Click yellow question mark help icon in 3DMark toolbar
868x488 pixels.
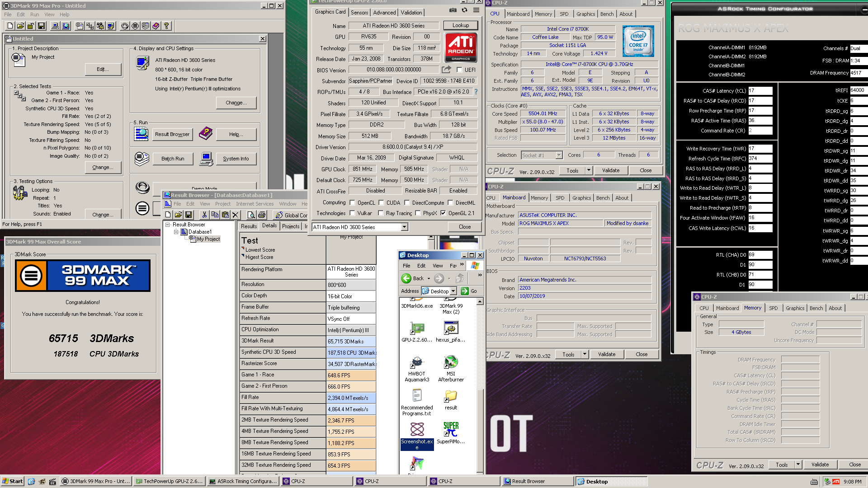pos(166,26)
